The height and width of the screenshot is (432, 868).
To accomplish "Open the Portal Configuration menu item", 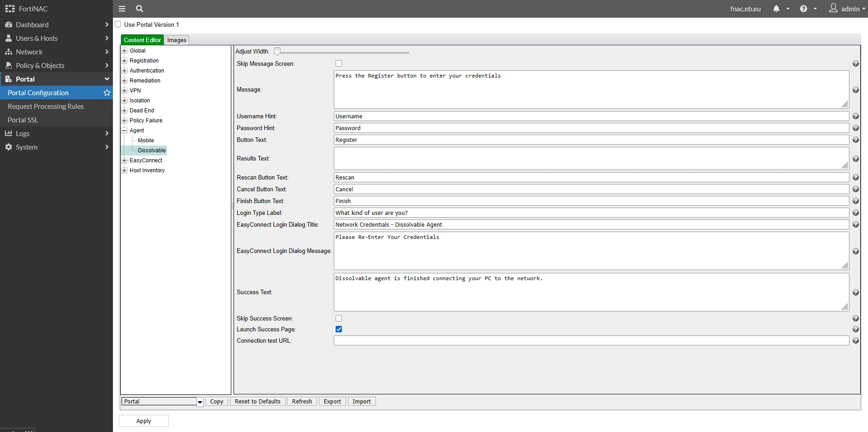I will pyautogui.click(x=56, y=92).
